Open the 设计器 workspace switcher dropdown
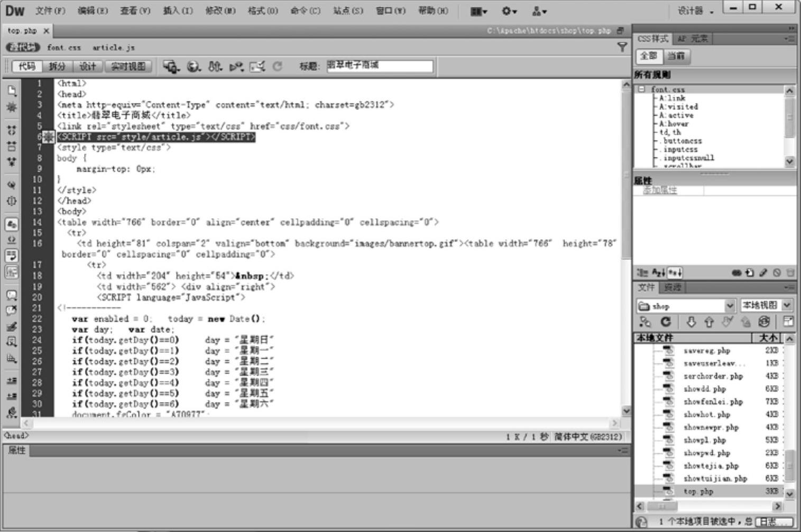Viewport: 801px width, 532px height. pos(695,11)
